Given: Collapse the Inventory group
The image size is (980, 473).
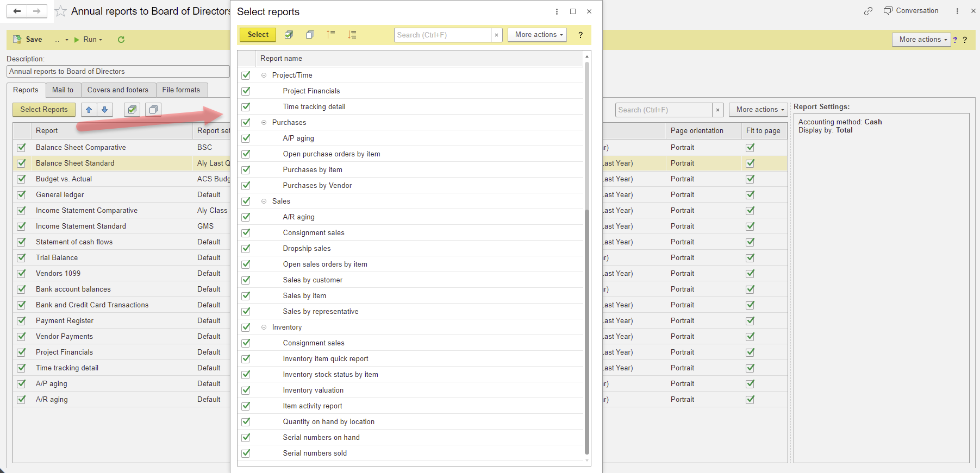Looking at the screenshot, I should tap(264, 327).
